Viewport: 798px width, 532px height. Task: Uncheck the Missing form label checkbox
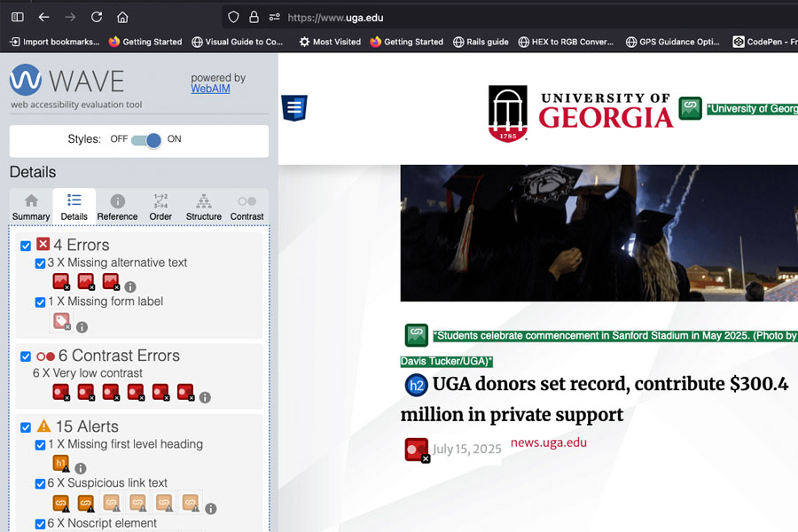pyautogui.click(x=40, y=302)
